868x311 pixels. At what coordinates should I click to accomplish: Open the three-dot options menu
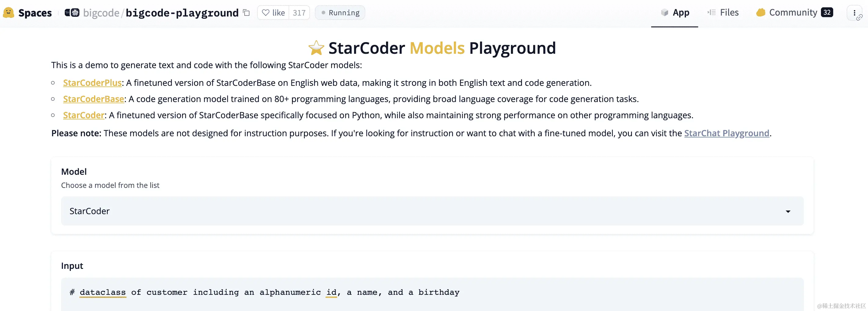coord(854,13)
